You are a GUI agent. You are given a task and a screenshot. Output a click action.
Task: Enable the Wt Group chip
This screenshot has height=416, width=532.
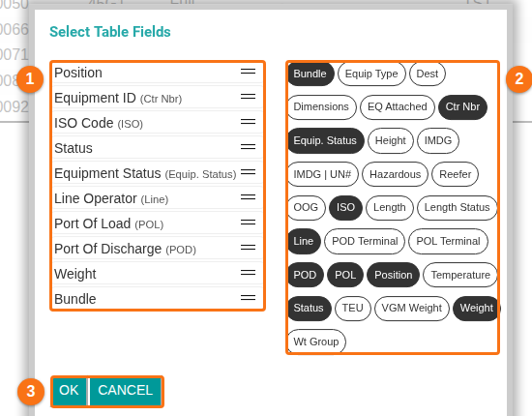(316, 342)
